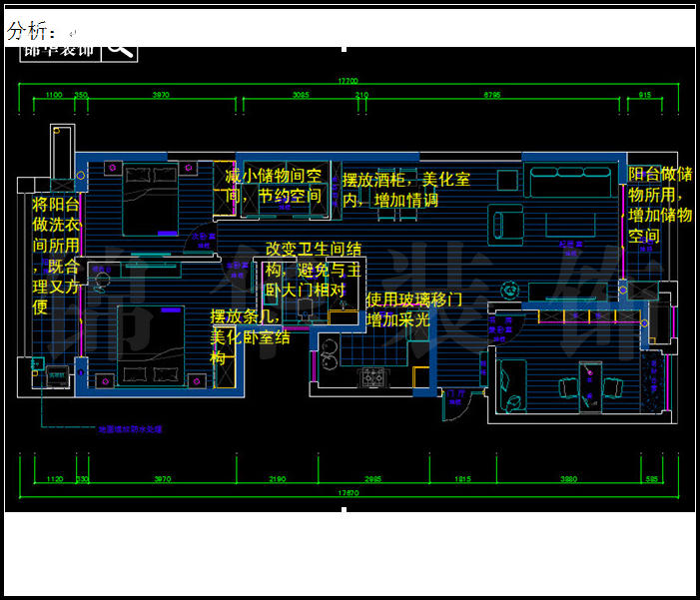Select the '改变卫生间结构' bathroom annotation

pyautogui.click(x=312, y=269)
